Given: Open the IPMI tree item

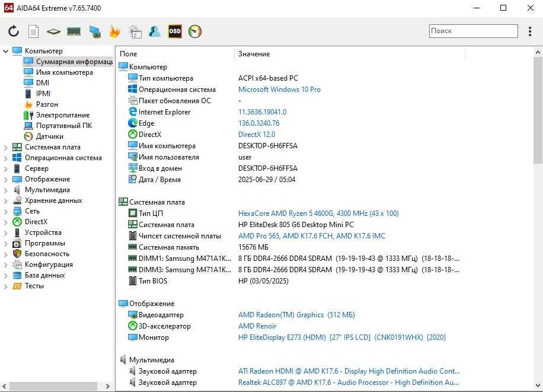Looking at the screenshot, I should click(43, 94).
